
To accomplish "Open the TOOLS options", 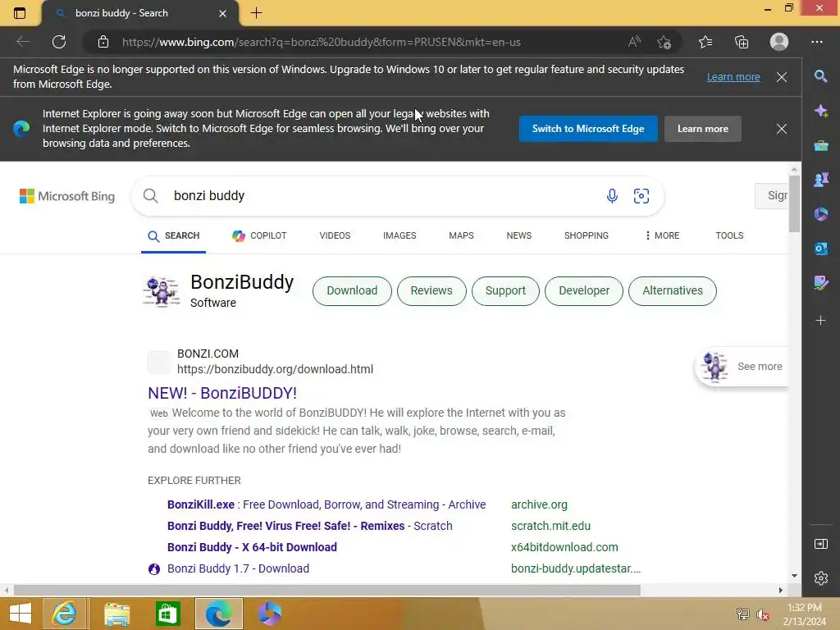I will click(x=729, y=235).
